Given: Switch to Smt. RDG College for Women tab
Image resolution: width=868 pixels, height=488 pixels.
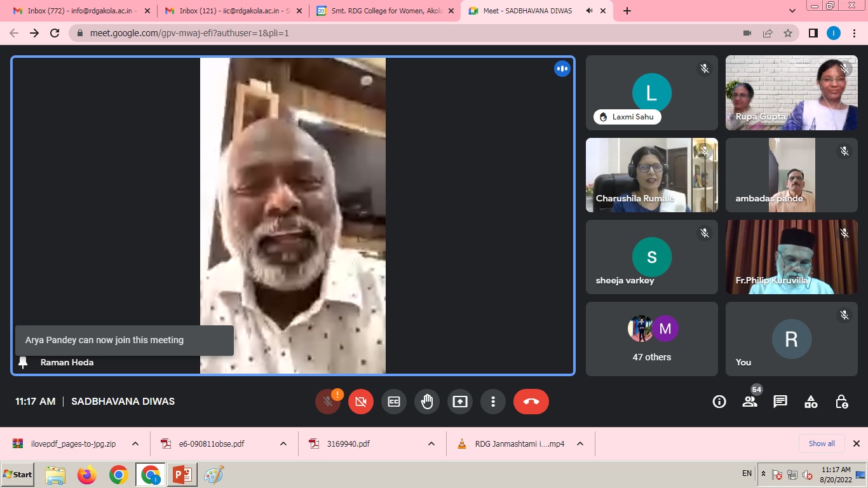Looking at the screenshot, I should coord(385,11).
